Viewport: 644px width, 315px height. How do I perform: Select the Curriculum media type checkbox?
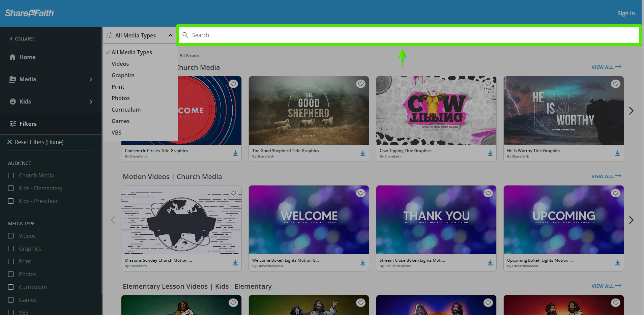click(x=11, y=287)
